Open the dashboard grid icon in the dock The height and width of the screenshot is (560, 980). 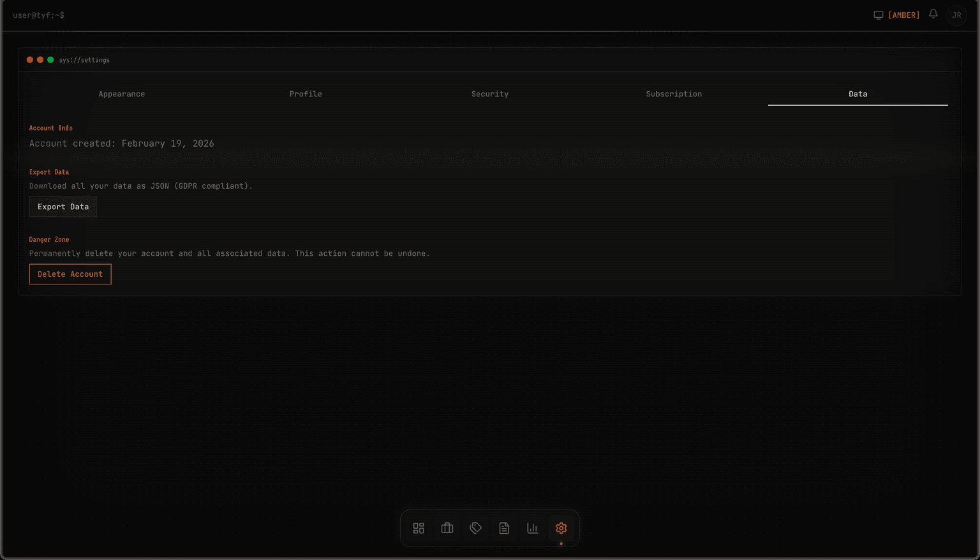[x=419, y=528]
